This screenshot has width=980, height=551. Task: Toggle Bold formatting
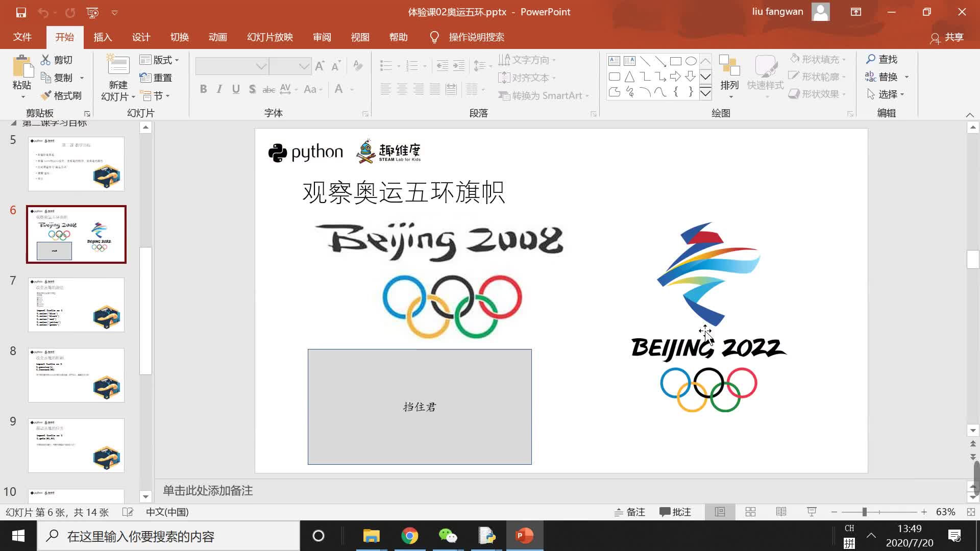click(203, 89)
